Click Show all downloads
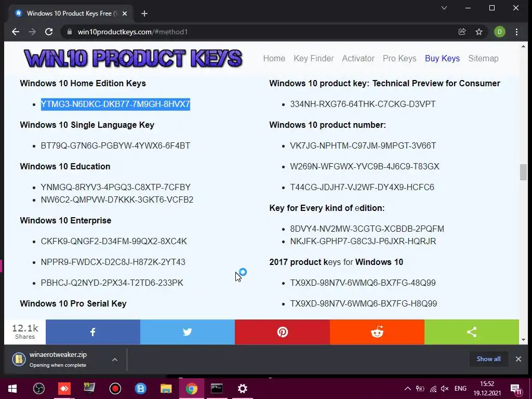 pos(488,359)
